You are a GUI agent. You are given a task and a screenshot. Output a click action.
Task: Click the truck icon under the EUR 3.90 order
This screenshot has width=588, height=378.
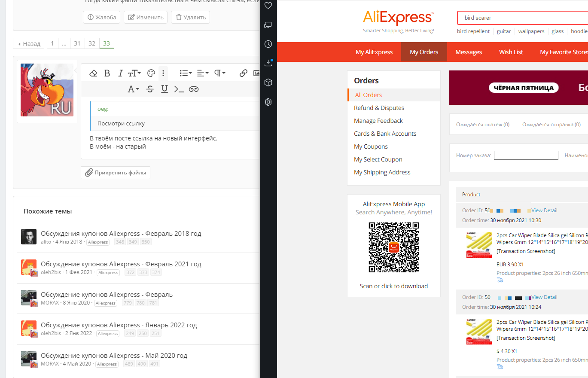click(x=500, y=280)
